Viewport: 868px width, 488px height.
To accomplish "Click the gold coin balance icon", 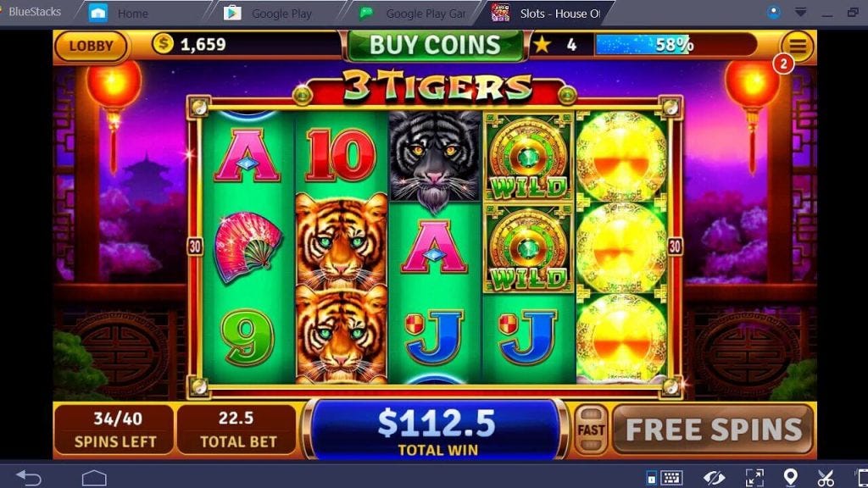I will tap(163, 43).
